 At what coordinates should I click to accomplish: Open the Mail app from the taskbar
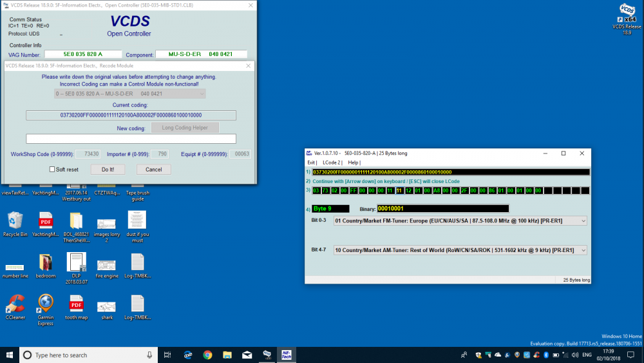pos(247,355)
